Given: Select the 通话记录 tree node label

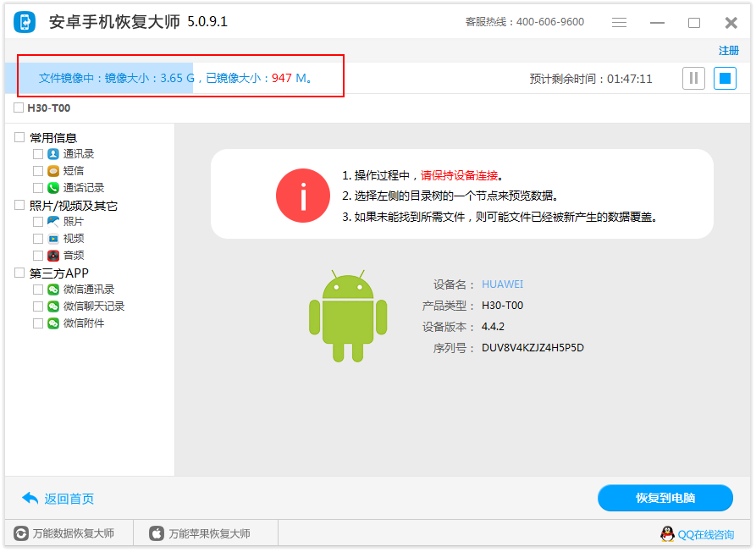Looking at the screenshot, I should pos(84,188).
